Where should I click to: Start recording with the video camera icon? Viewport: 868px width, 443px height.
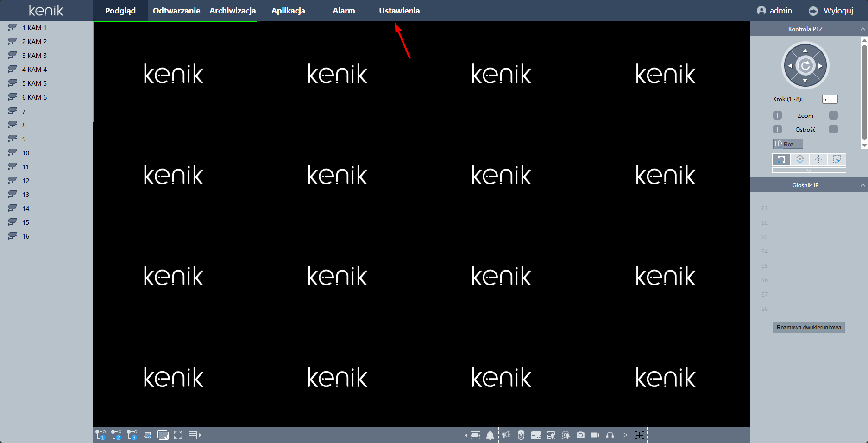coord(595,435)
